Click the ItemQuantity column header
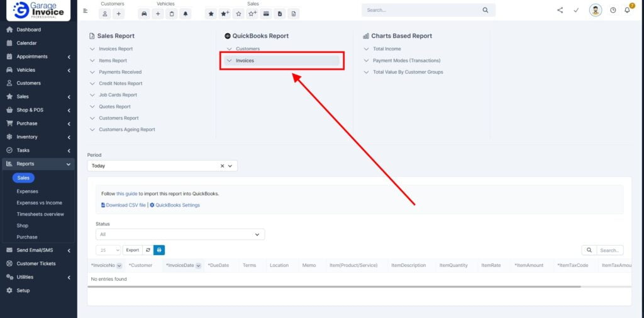The height and width of the screenshot is (318, 644). [453, 266]
